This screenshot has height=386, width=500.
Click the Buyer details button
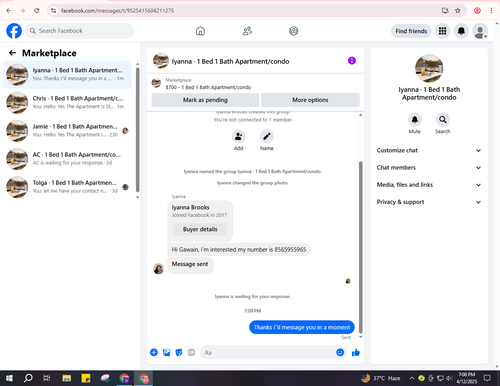click(x=200, y=229)
